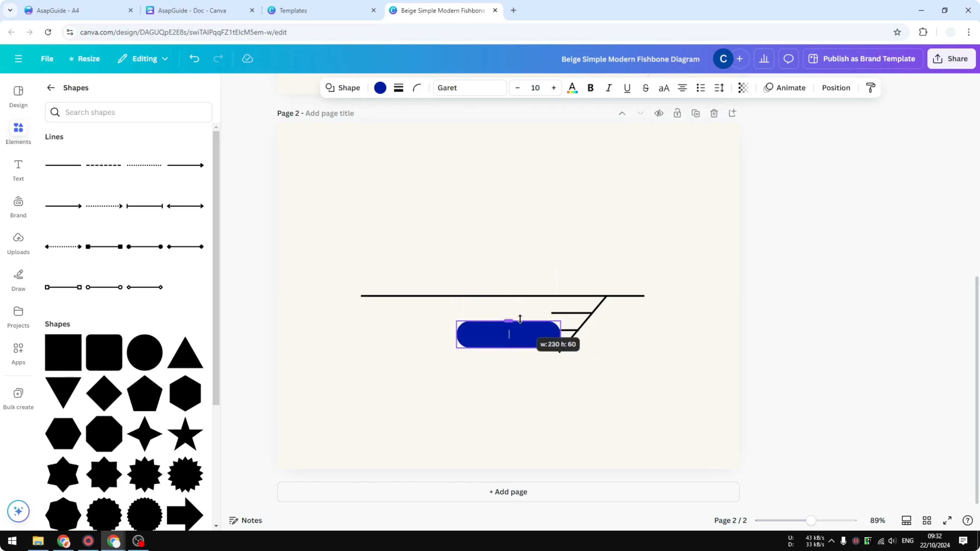Open the Garet font dropdown
Image resolution: width=980 pixels, height=551 pixels.
pyautogui.click(x=470, y=88)
